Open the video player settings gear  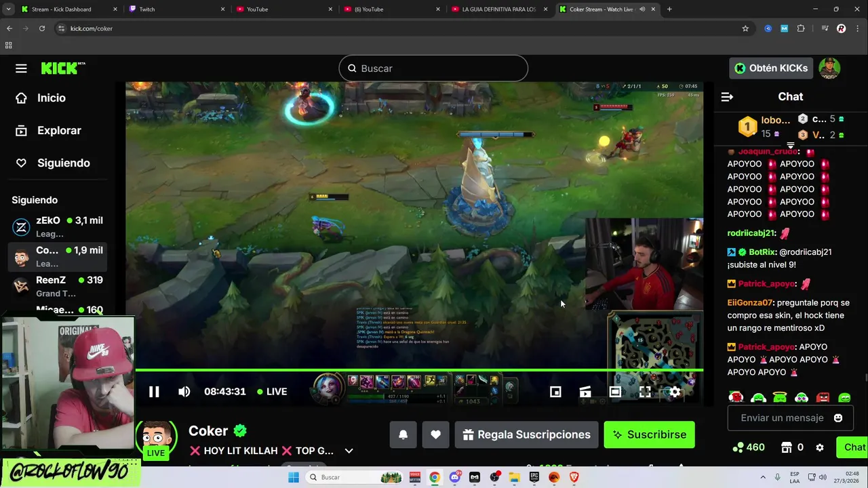pos(675,392)
